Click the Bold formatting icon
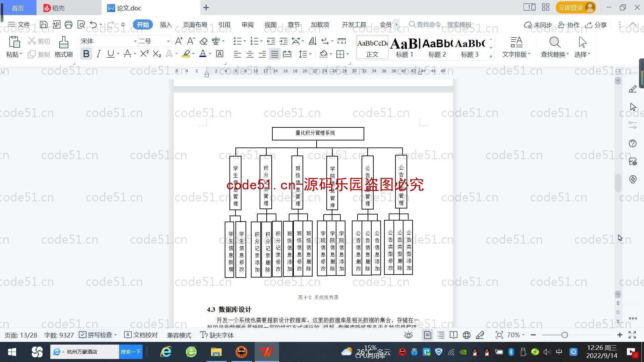The width and height of the screenshot is (644, 362). [87, 54]
